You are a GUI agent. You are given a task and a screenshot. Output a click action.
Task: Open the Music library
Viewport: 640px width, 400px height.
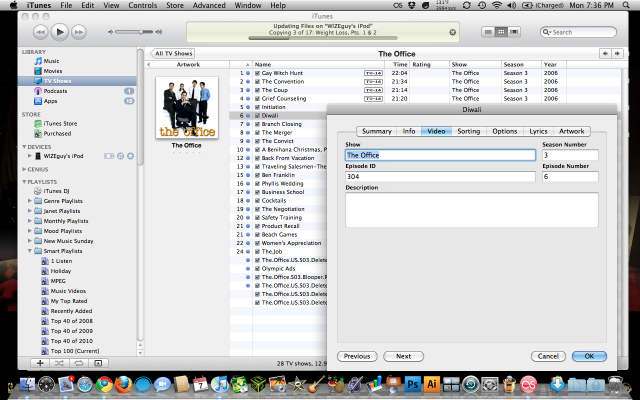tap(51, 61)
